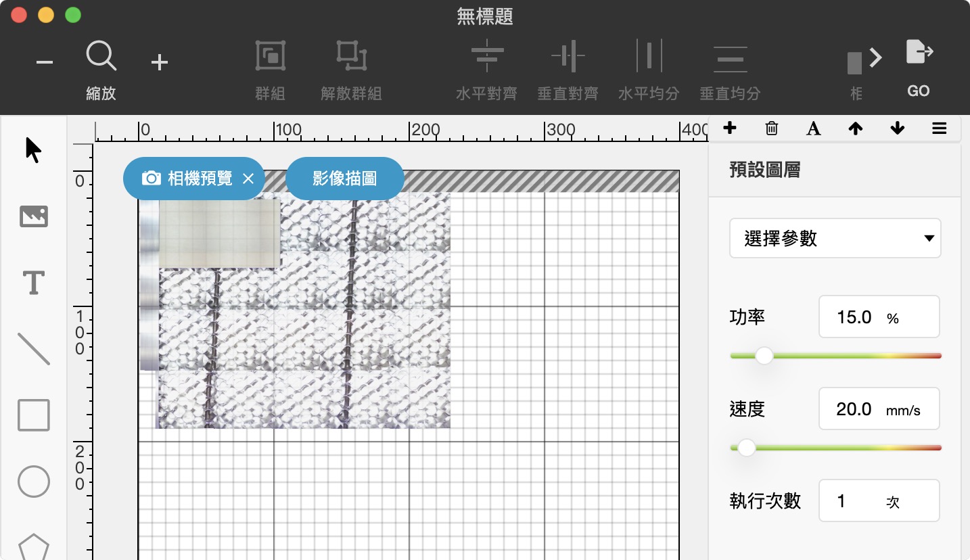
Task: Open the 選擇參數 dropdown
Action: click(x=835, y=238)
